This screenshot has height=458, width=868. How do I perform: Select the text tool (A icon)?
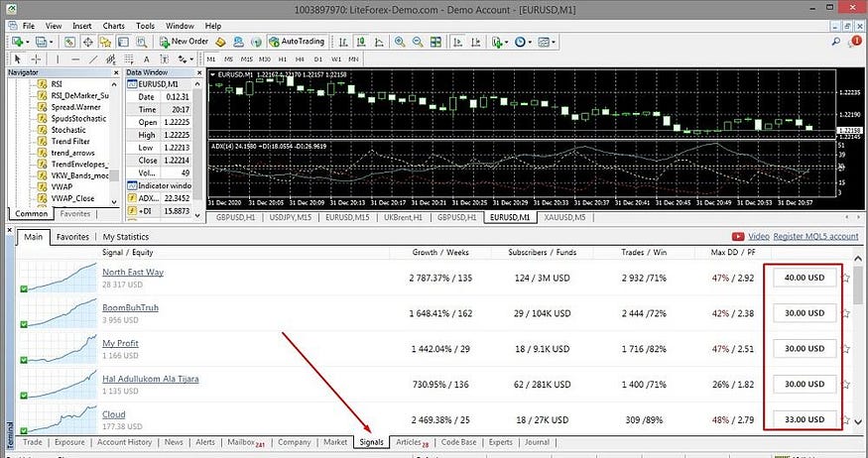[146, 59]
